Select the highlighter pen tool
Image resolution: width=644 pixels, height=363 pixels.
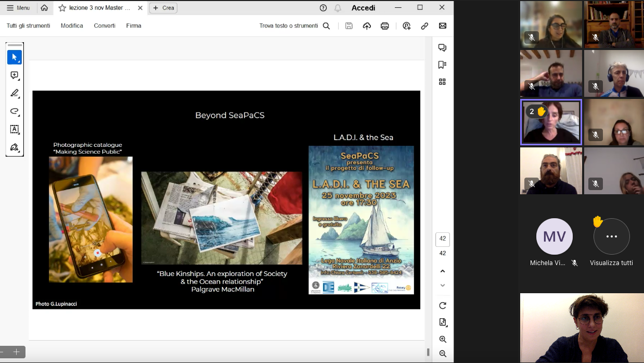(x=14, y=94)
